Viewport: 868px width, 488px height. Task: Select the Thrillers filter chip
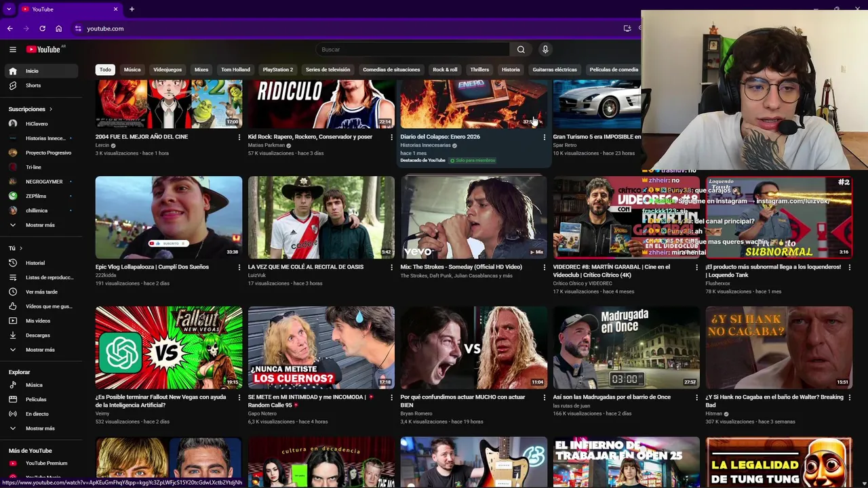[479, 69]
